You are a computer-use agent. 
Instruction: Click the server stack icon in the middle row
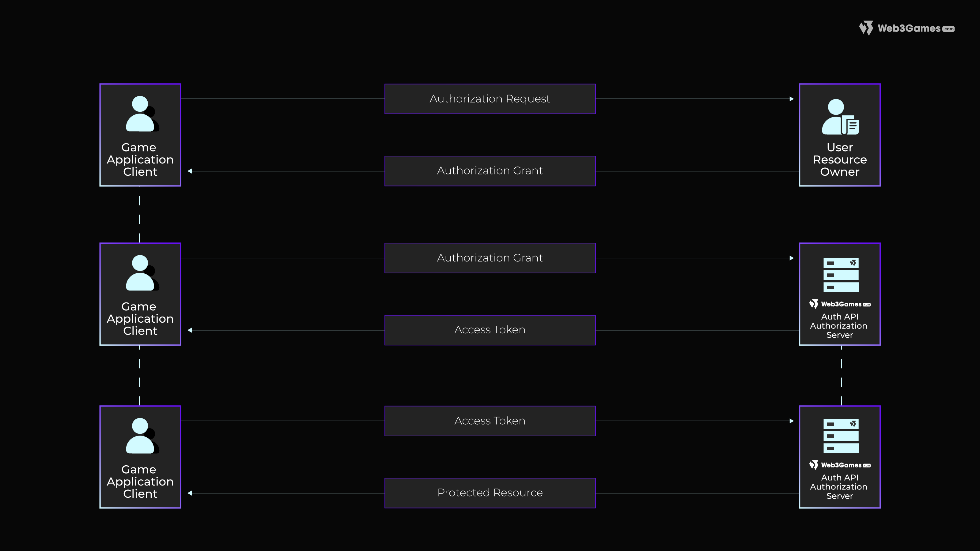click(841, 275)
